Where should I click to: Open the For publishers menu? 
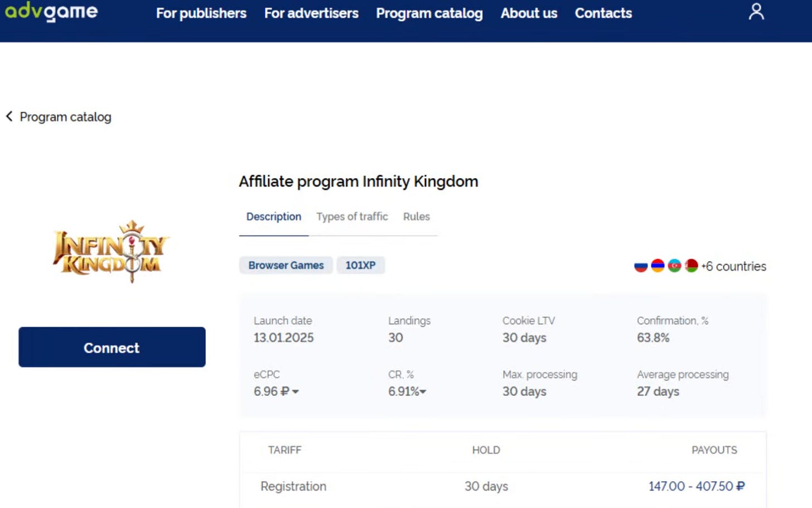201,13
